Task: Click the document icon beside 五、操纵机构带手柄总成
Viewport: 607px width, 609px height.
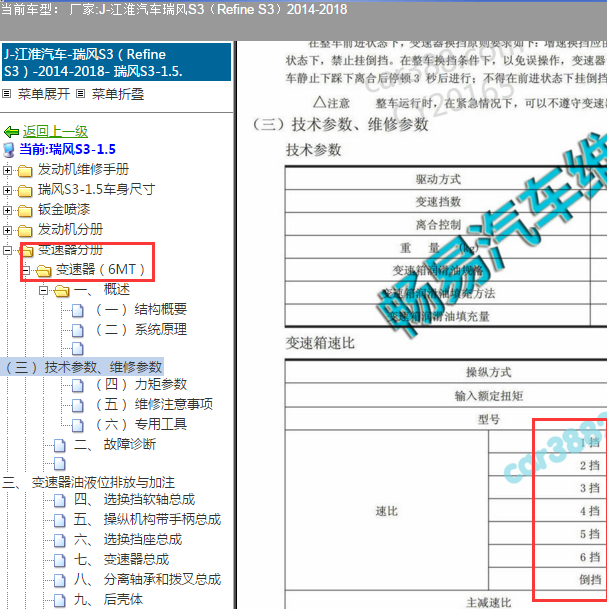Action: 59,520
